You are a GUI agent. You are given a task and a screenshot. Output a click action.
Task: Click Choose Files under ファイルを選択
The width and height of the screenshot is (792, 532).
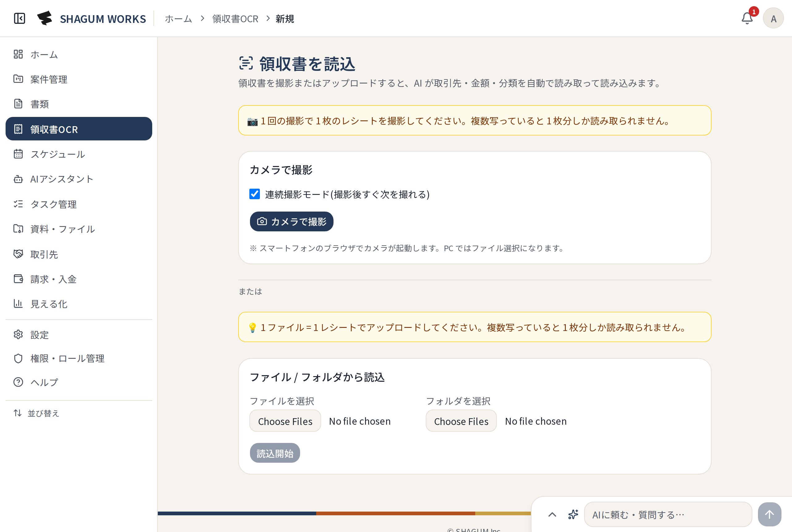(285, 421)
